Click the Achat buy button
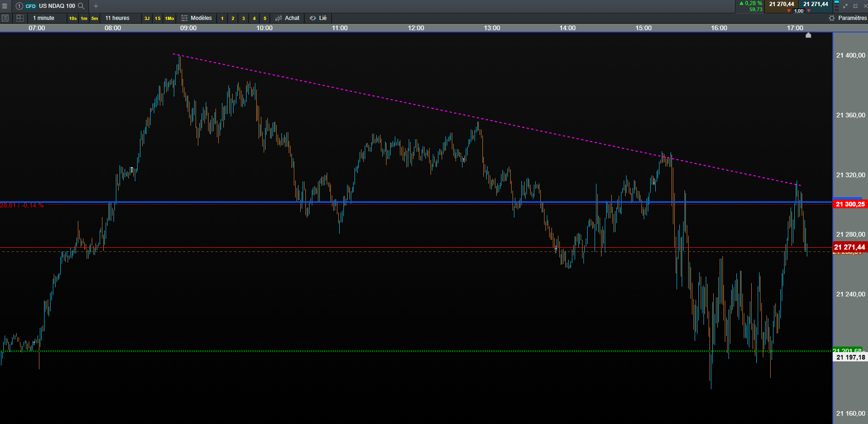The image size is (868, 424). [x=287, y=18]
